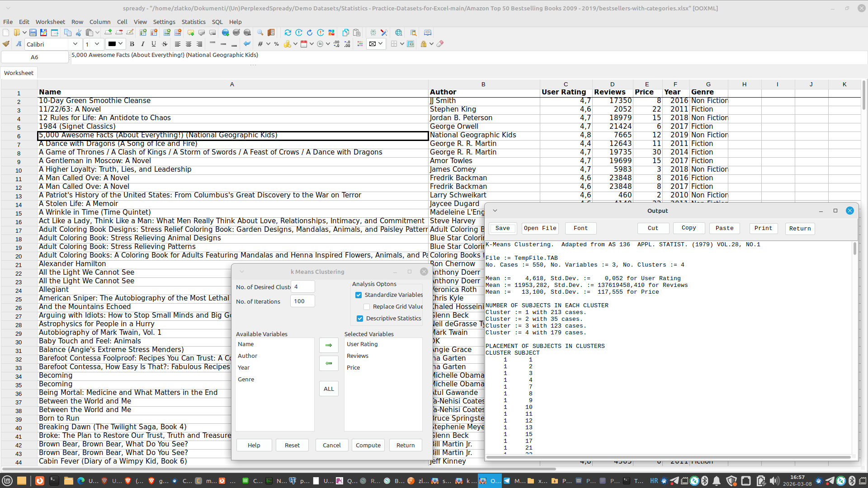The image size is (868, 488).
Task: Toggle Descriptive Statistics checkbox
Action: click(x=360, y=319)
